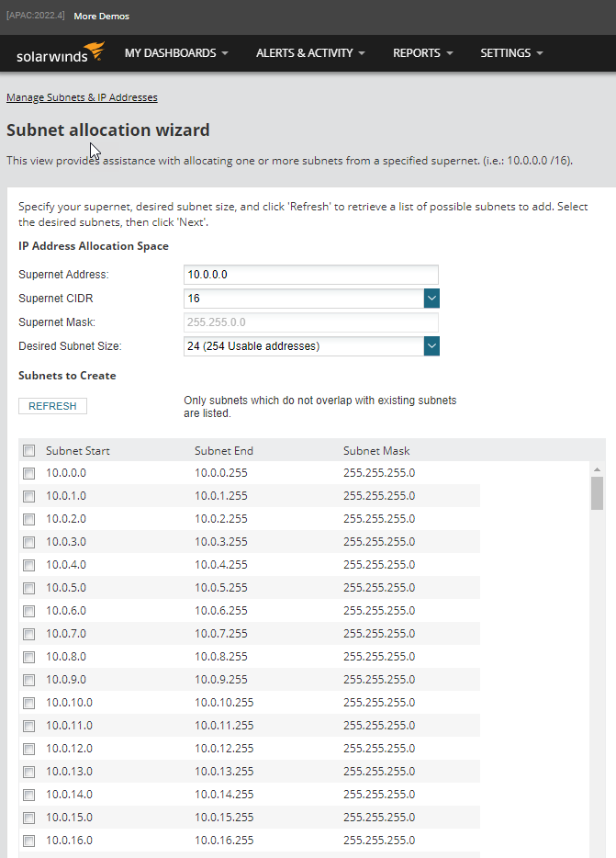Click the Subnet allocation wizard heading
616x858 pixels.
point(108,130)
